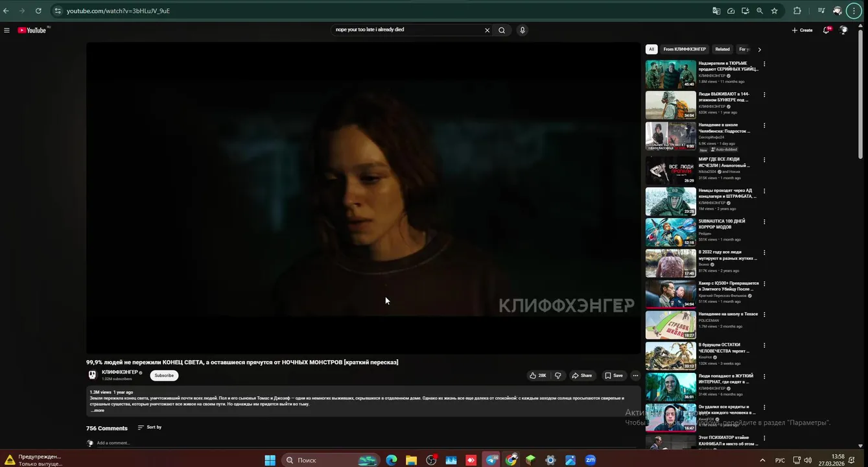Save the video to a playlist
Image resolution: width=868 pixels, height=467 pixels.
tap(613, 376)
